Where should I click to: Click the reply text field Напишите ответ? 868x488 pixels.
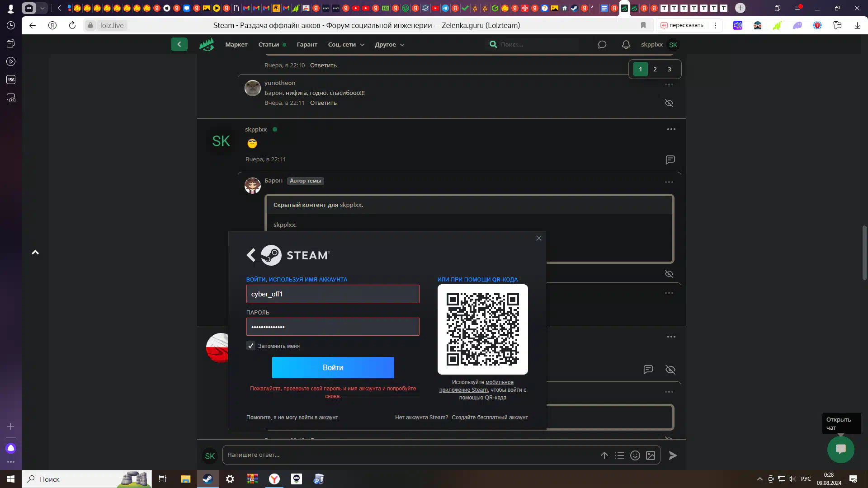pyautogui.click(x=409, y=455)
